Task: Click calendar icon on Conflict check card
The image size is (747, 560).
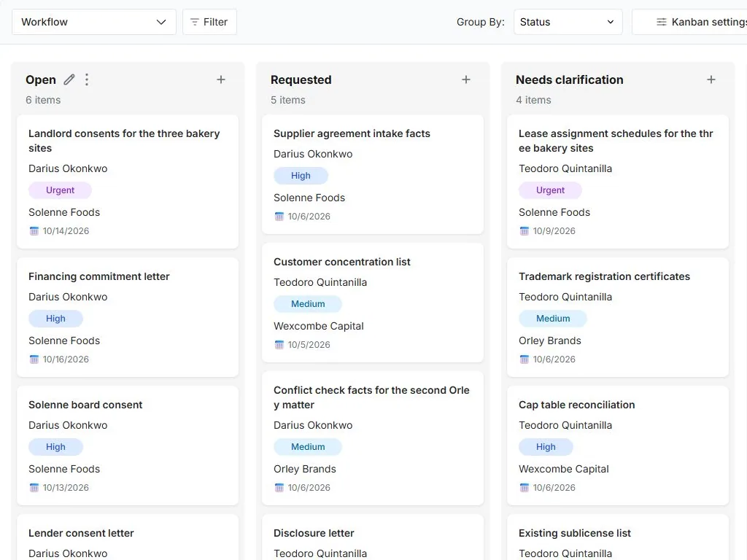Action: click(x=279, y=488)
